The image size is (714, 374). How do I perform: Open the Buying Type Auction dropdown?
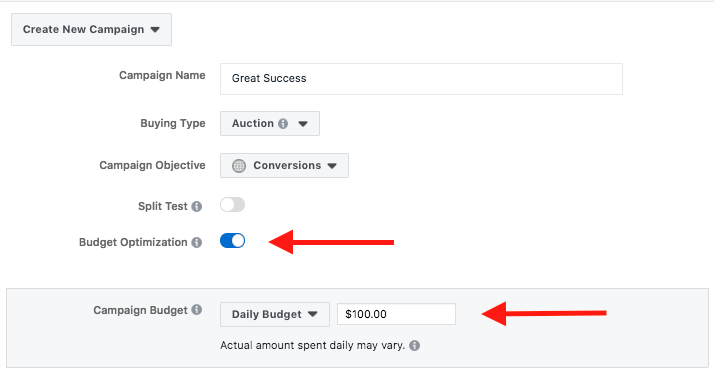click(x=270, y=123)
